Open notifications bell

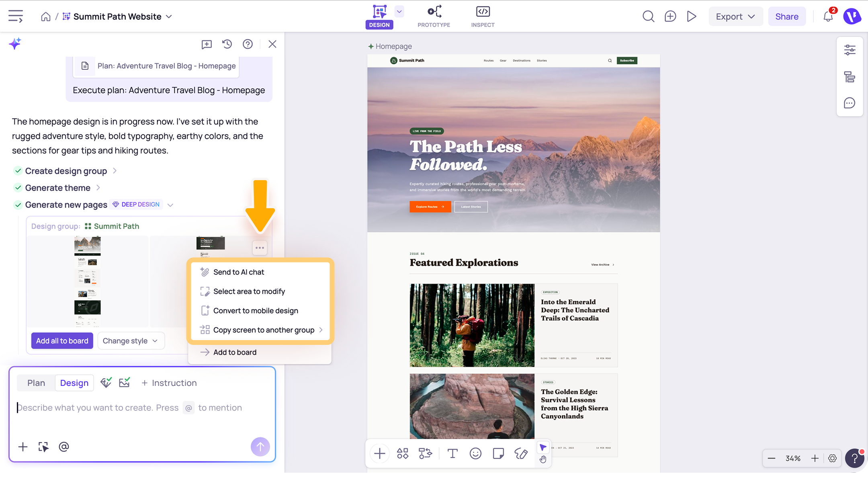pos(829,16)
